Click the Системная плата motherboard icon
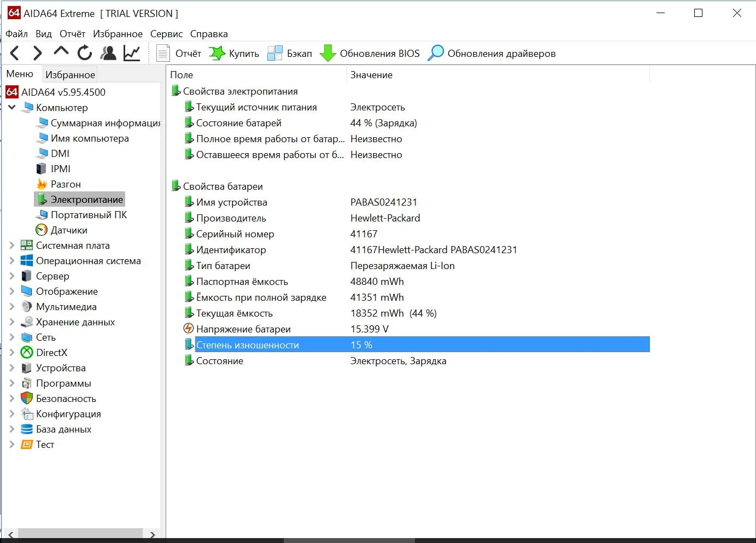The image size is (756, 543). pos(27,245)
